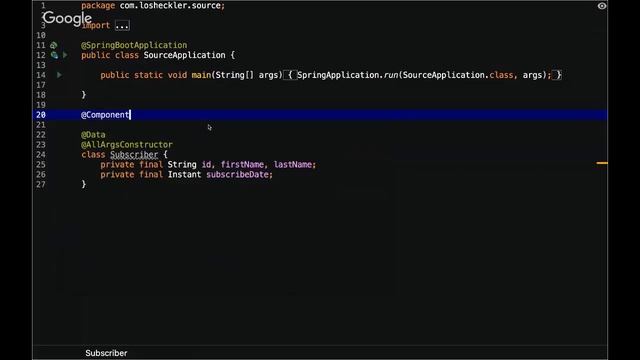Run SourceApplication via line 12 green arrow
This screenshot has width=640, height=360.
point(65,55)
